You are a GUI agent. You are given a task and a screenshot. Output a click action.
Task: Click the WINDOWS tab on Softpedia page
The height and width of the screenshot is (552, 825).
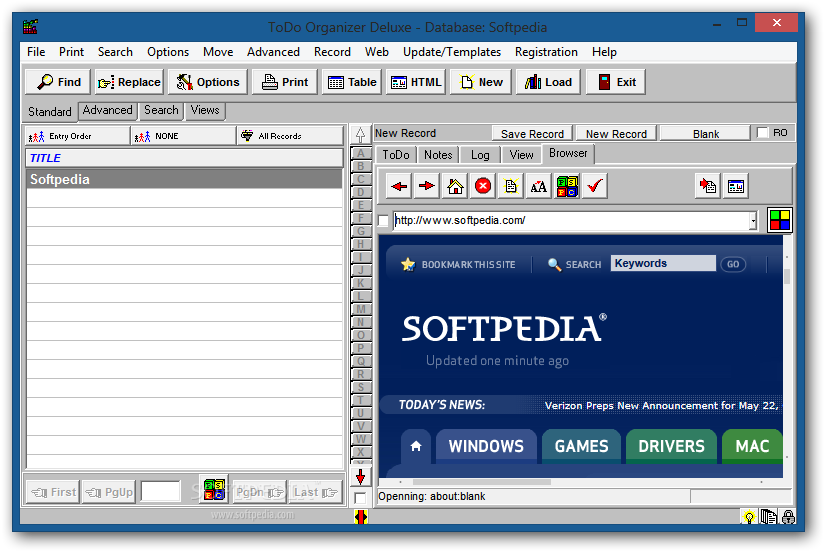(486, 446)
